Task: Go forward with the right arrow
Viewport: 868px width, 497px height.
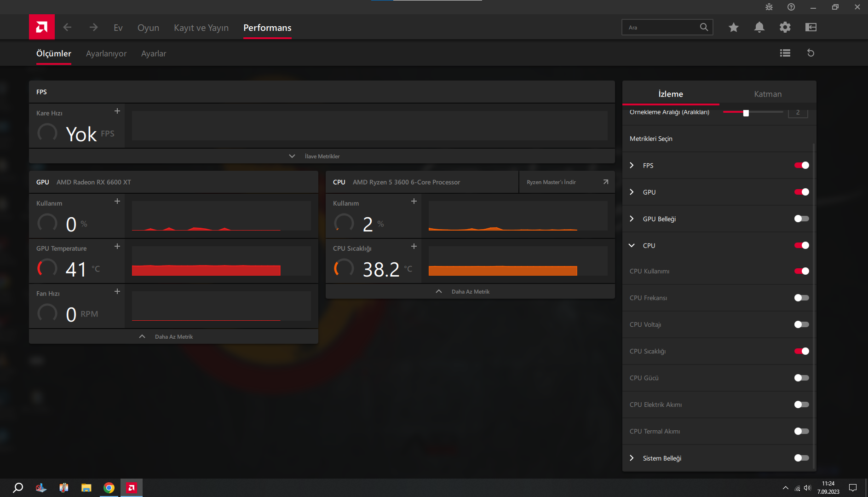Action: click(93, 28)
